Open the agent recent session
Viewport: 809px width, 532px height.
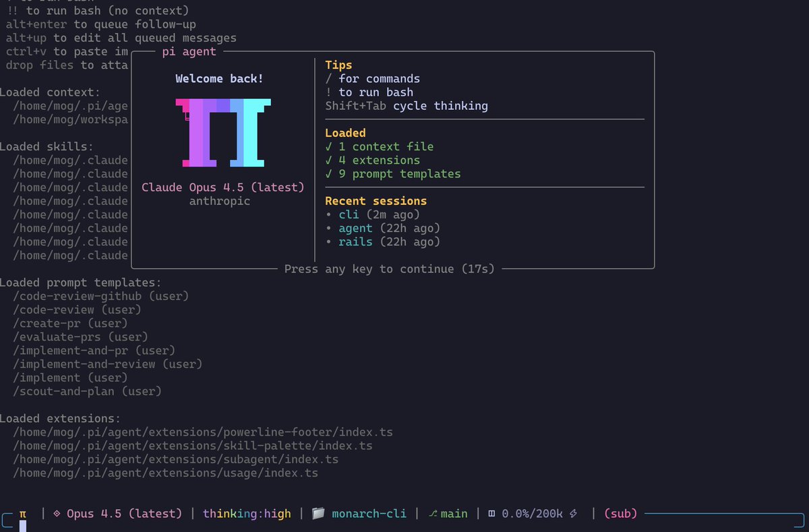click(x=355, y=229)
